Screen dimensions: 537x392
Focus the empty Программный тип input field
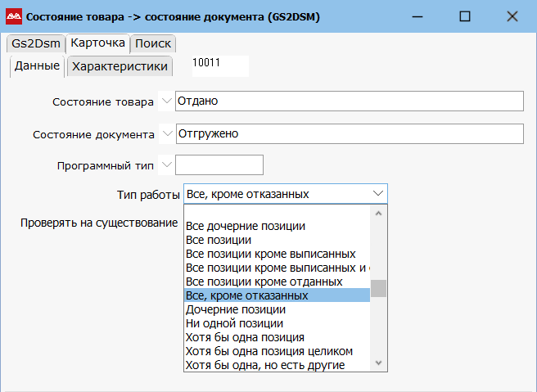tap(219, 164)
